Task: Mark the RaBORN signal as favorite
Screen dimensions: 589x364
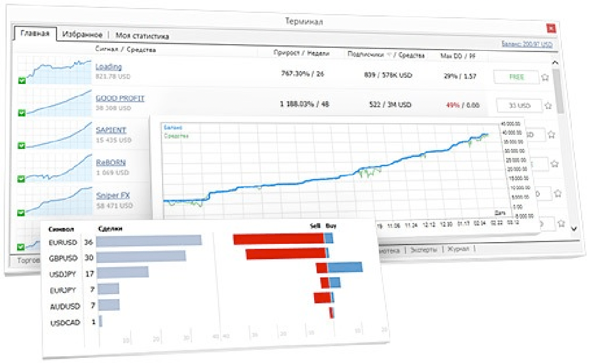Action: point(555,164)
